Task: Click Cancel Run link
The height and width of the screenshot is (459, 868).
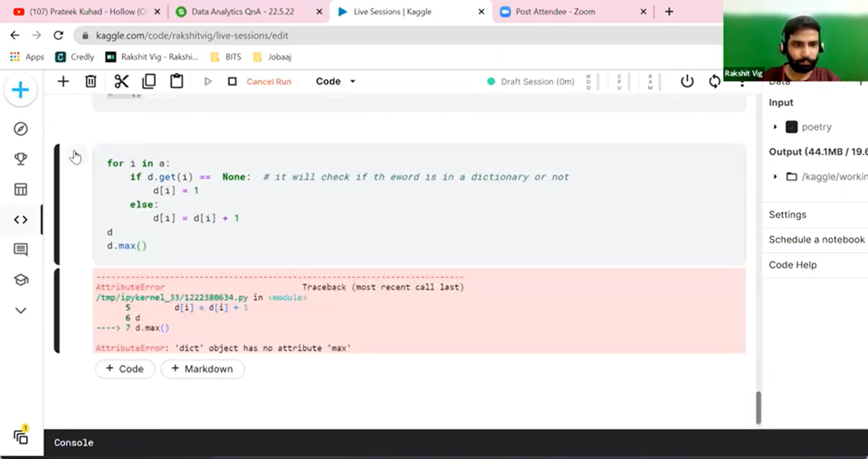Action: coord(269,82)
